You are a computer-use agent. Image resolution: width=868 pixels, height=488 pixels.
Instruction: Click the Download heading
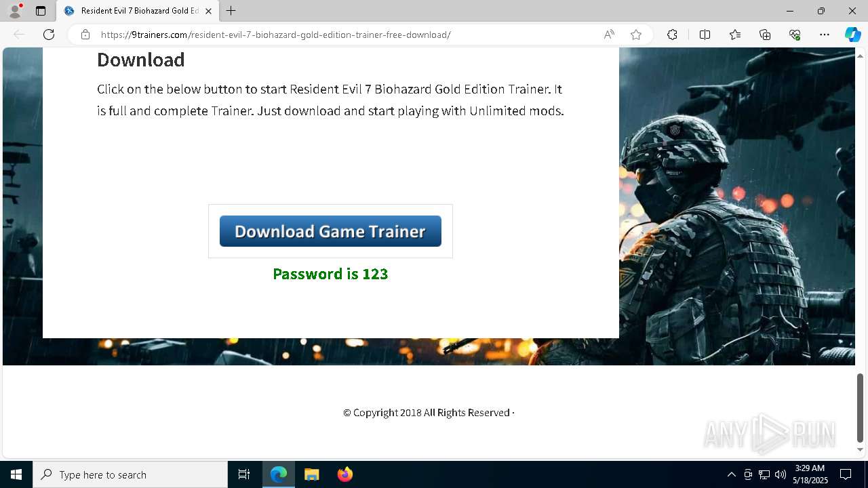pos(141,60)
